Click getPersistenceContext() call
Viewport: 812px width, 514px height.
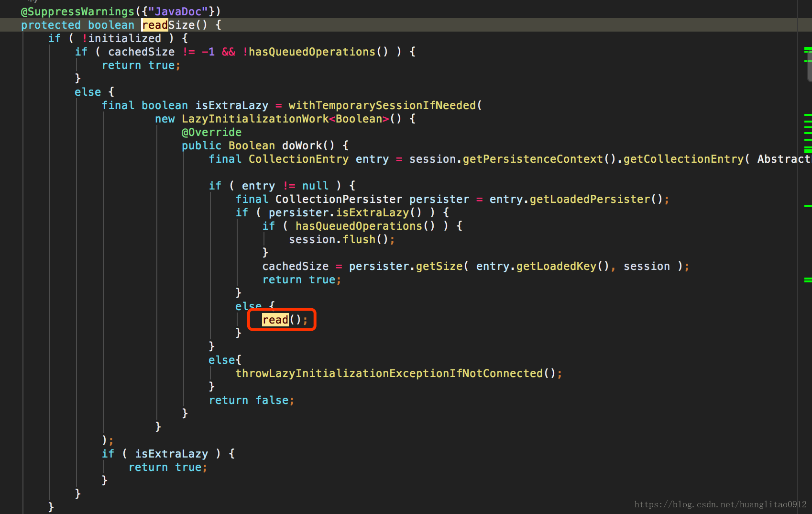click(x=539, y=159)
